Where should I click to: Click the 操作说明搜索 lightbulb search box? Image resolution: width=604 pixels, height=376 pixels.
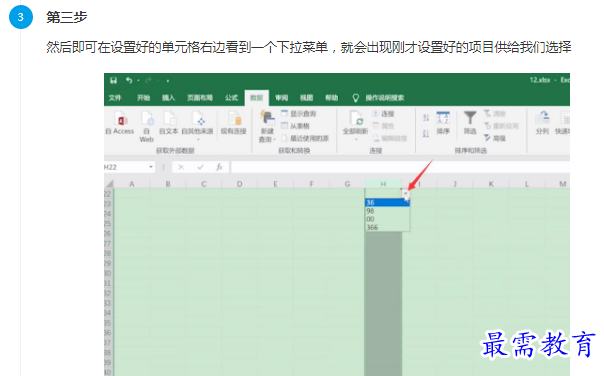tap(379, 97)
